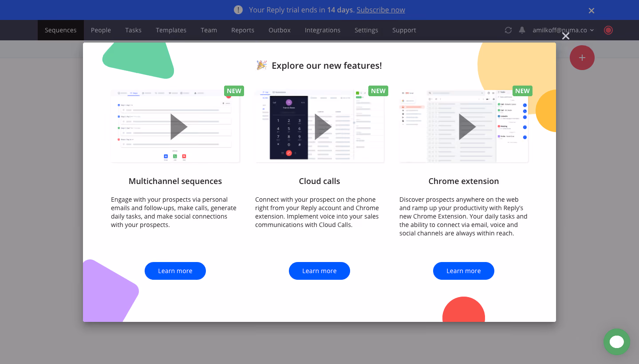Click the NEW badge on Multichannel sequences

[x=234, y=91]
